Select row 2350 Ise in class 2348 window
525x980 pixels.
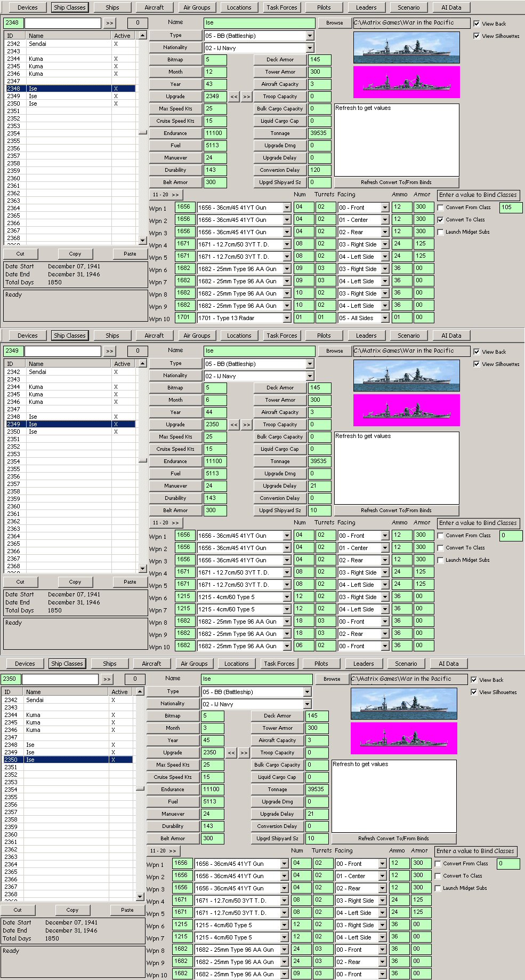point(69,103)
